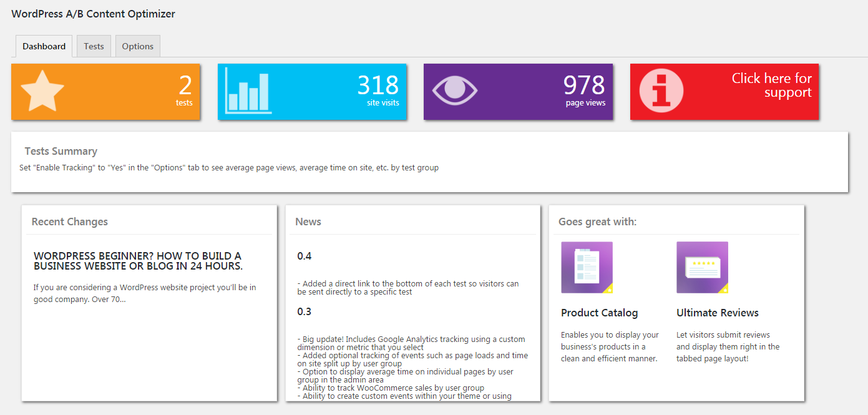
Task: Click the Tests Summary heading
Action: [61, 151]
